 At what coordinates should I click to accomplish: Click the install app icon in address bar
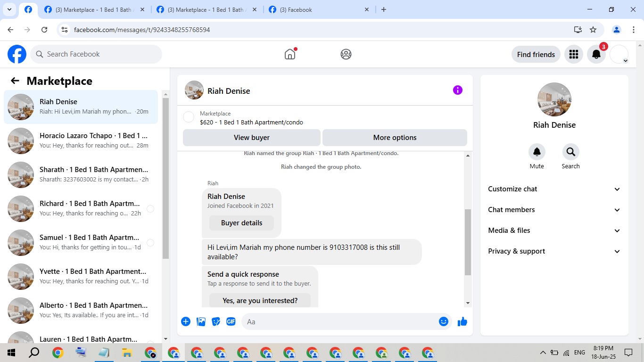(578, 30)
